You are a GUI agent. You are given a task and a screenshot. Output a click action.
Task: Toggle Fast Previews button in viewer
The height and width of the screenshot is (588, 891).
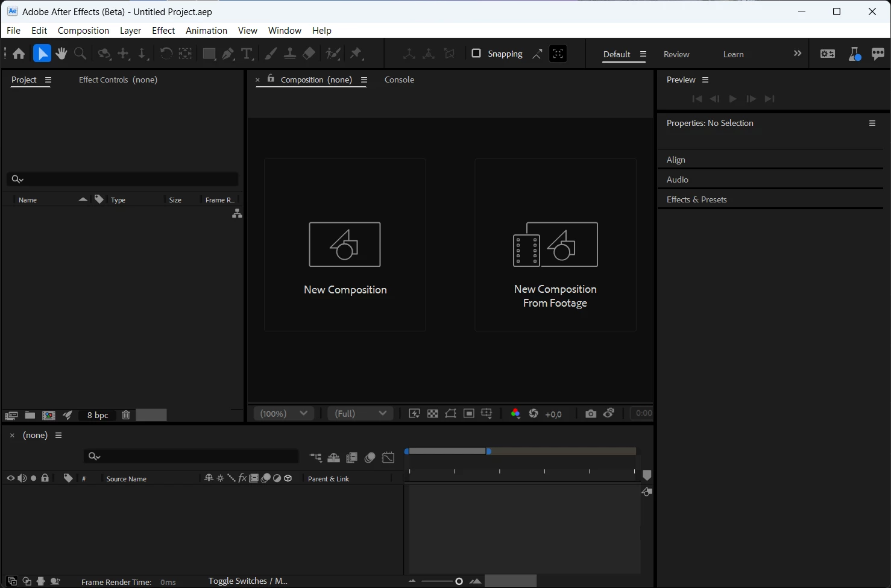[x=414, y=413]
